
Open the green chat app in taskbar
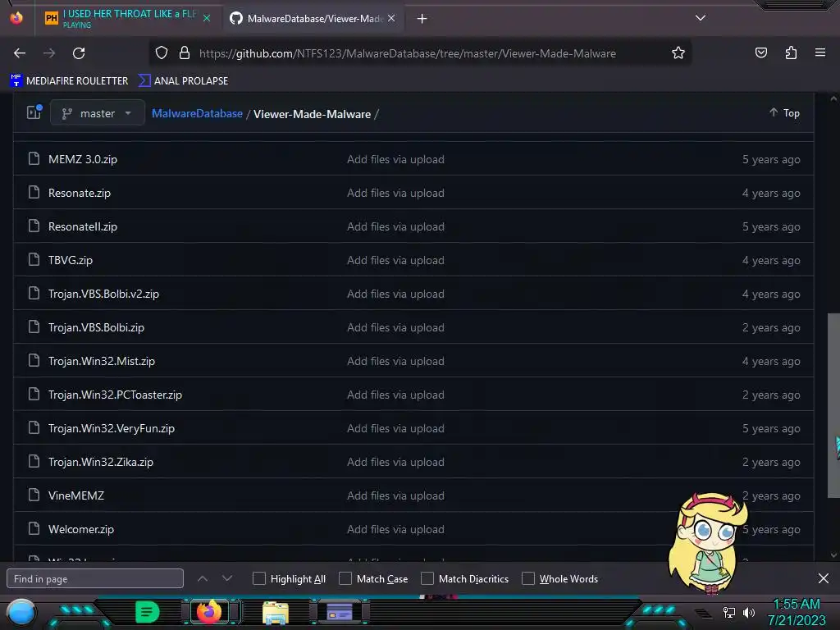[148, 612]
